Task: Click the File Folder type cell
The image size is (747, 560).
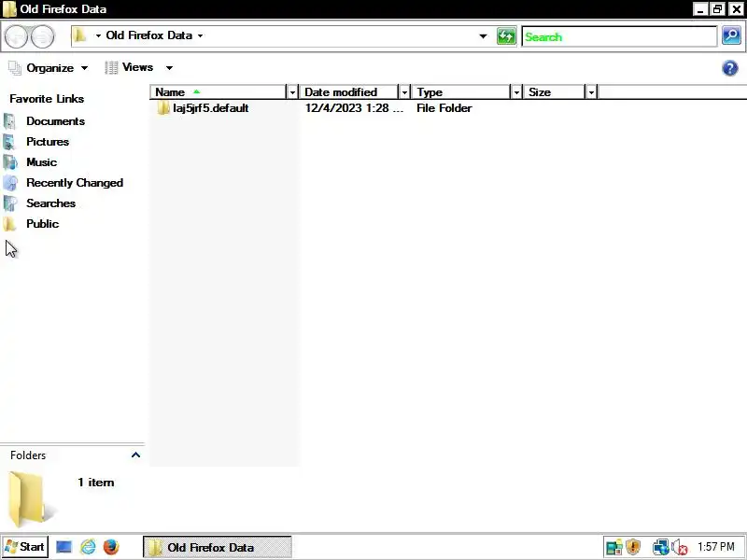Action: pyautogui.click(x=444, y=108)
